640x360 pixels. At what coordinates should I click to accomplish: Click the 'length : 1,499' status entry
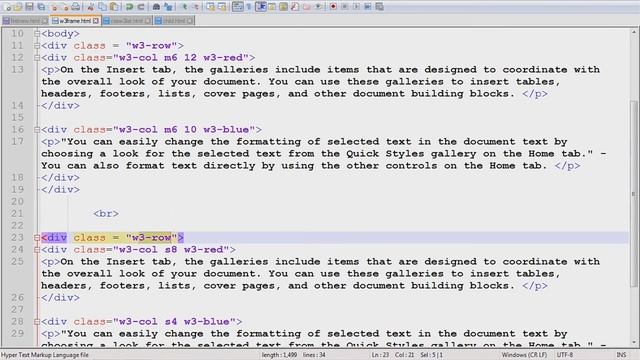(280, 355)
